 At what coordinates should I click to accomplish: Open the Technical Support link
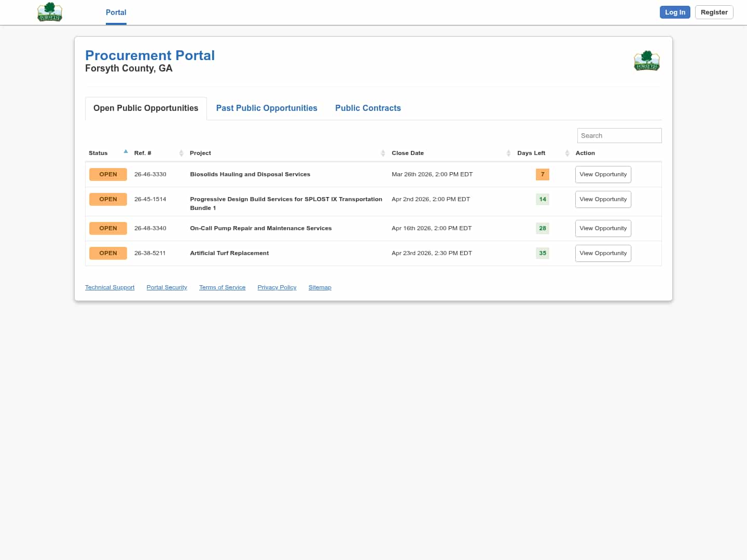[109, 287]
